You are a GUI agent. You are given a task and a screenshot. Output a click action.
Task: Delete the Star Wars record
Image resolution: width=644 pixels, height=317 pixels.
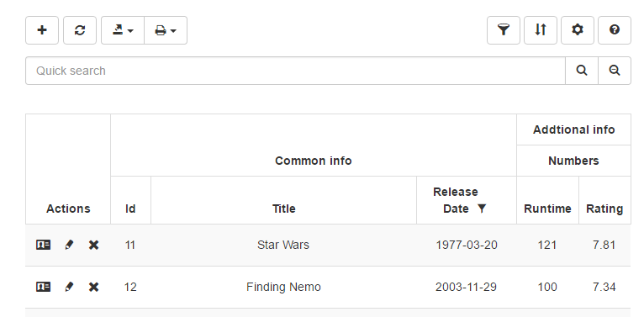(93, 246)
